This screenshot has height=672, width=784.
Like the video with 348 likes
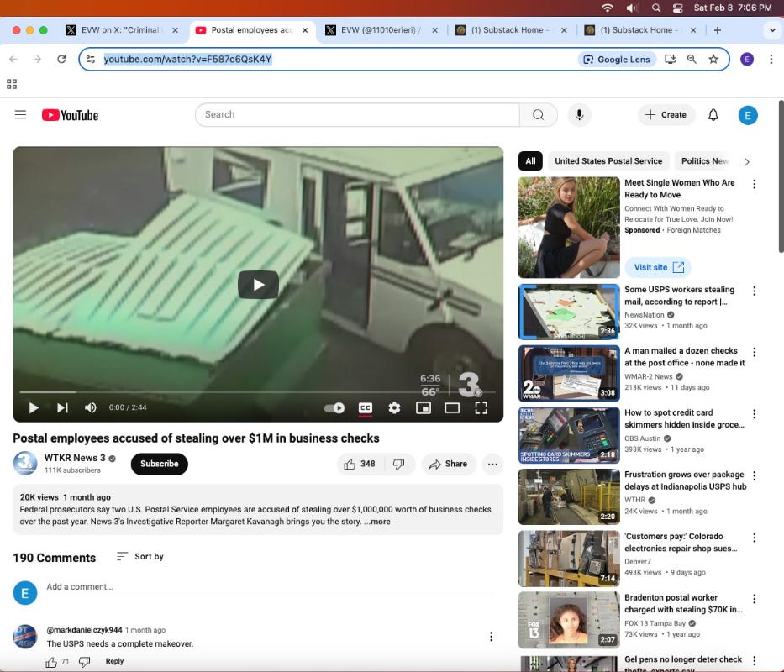[360, 464]
